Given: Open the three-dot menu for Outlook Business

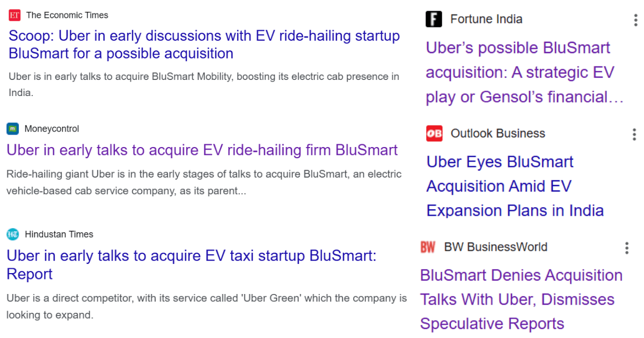Looking at the screenshot, I should point(634,134).
